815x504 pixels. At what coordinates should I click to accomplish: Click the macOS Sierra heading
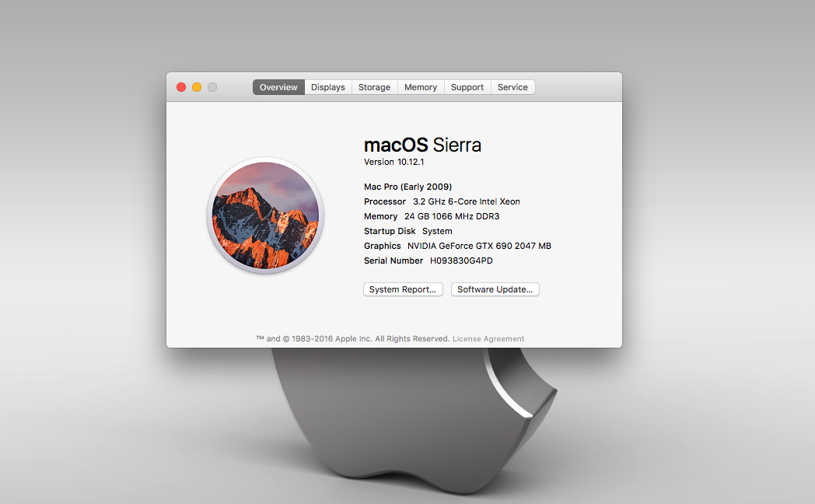[422, 145]
